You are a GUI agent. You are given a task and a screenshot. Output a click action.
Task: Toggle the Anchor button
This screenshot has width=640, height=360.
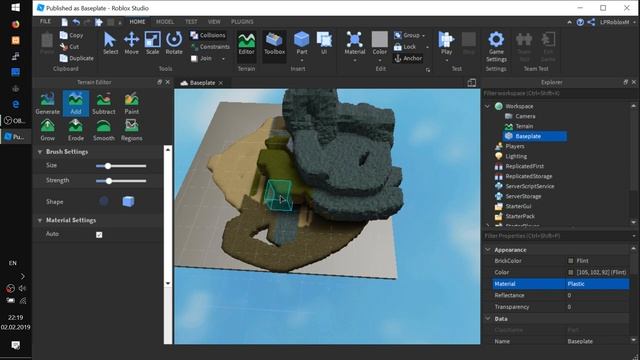click(408, 58)
